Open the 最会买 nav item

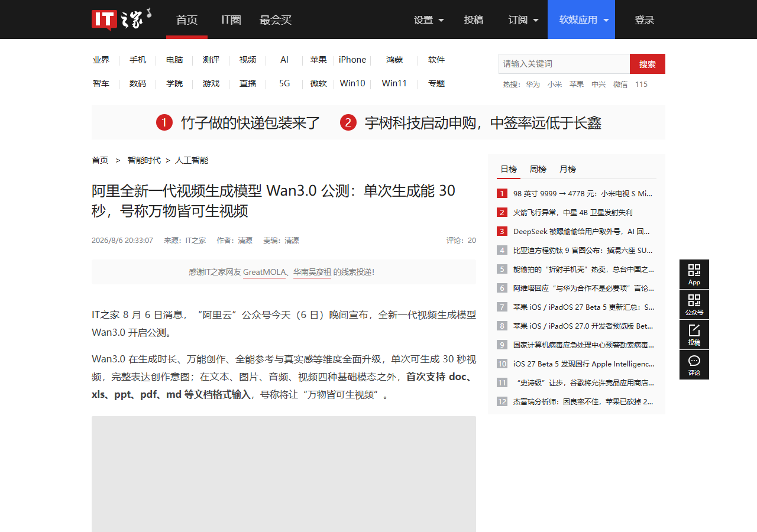pos(276,20)
